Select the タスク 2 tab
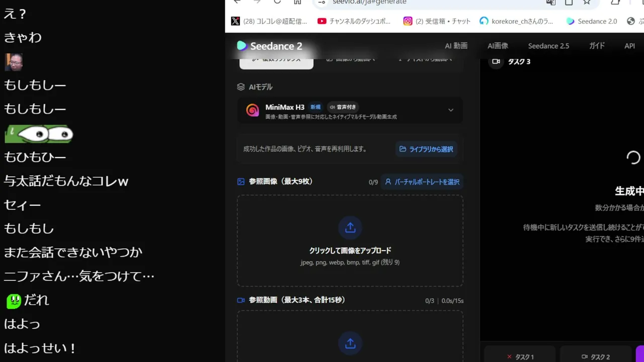Image resolution: width=644 pixels, height=362 pixels. tap(596, 357)
